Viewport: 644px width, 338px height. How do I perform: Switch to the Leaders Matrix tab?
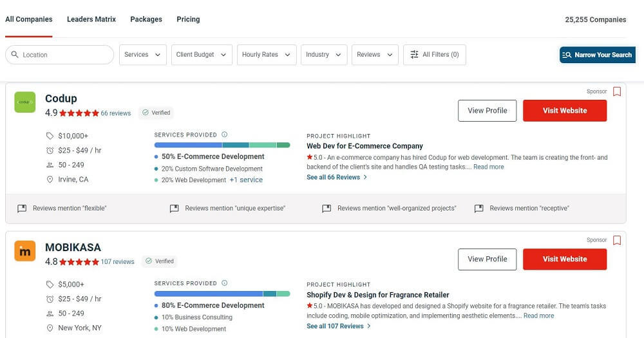pyautogui.click(x=91, y=19)
